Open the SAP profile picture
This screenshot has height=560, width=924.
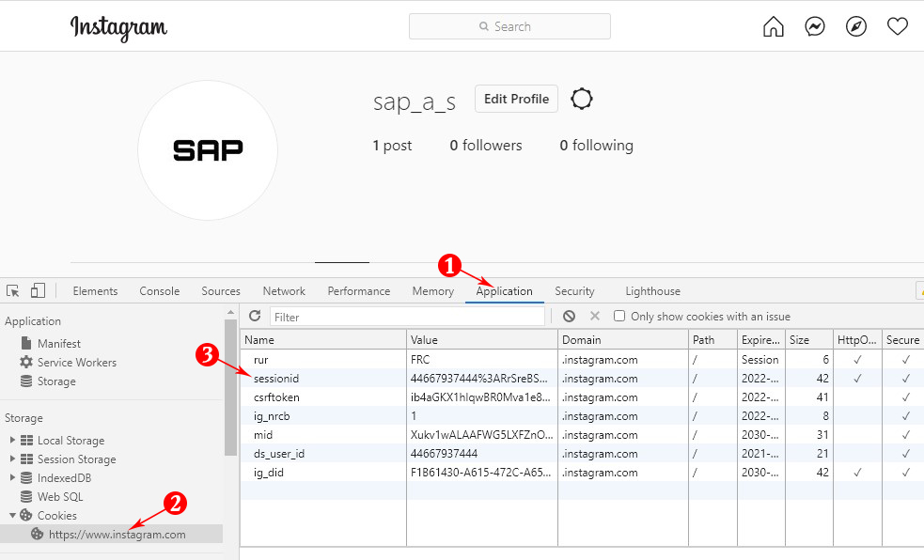(x=208, y=150)
